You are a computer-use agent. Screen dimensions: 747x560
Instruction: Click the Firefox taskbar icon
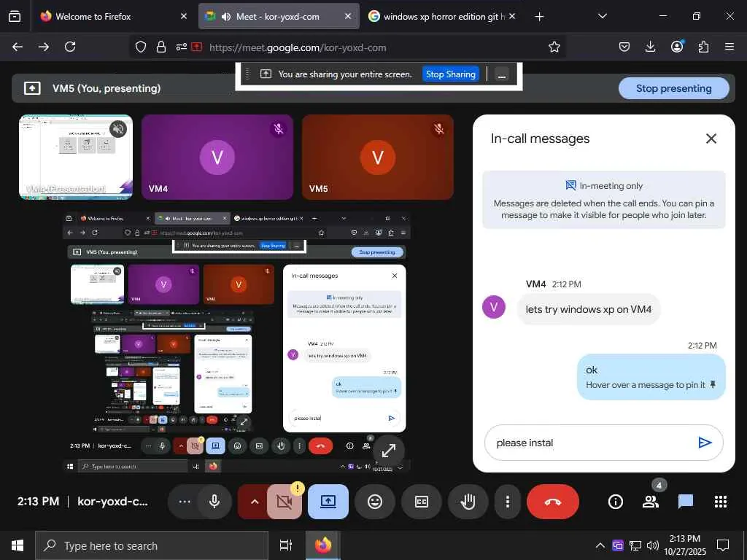click(322, 545)
